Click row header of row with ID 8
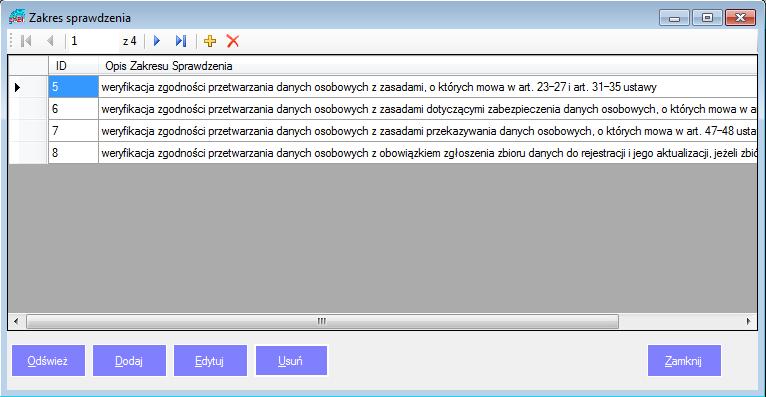766x397 pixels. pos(28,153)
